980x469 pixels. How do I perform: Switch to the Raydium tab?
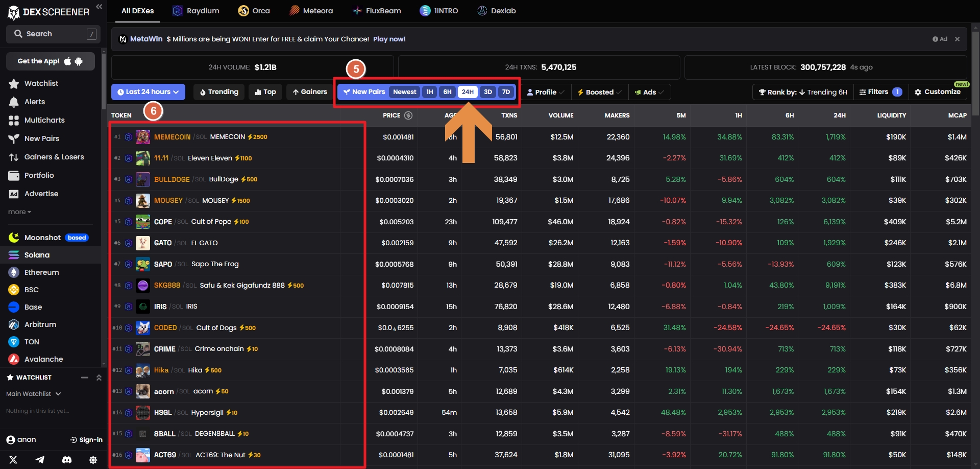point(196,11)
